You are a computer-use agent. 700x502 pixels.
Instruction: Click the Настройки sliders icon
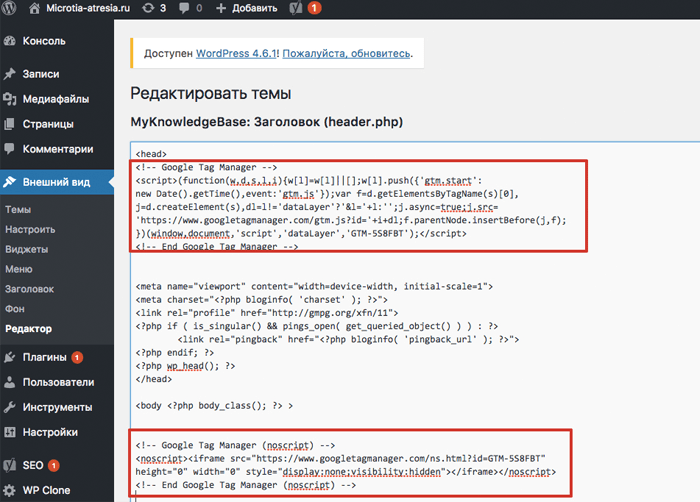click(x=9, y=432)
